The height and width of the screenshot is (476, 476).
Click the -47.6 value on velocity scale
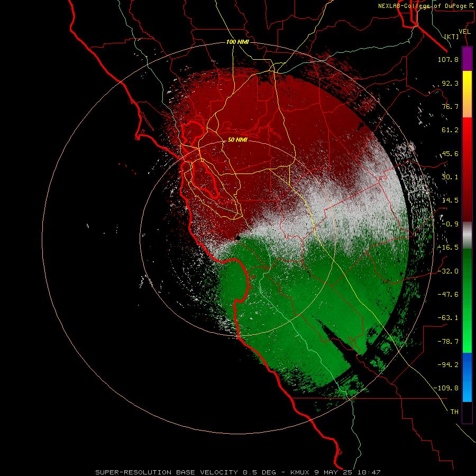click(448, 295)
